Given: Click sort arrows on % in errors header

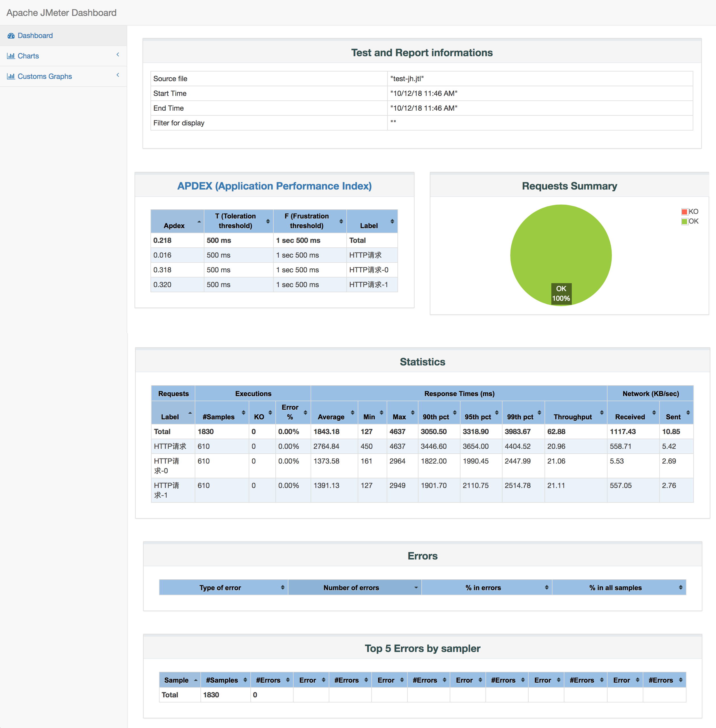Looking at the screenshot, I should tap(547, 588).
